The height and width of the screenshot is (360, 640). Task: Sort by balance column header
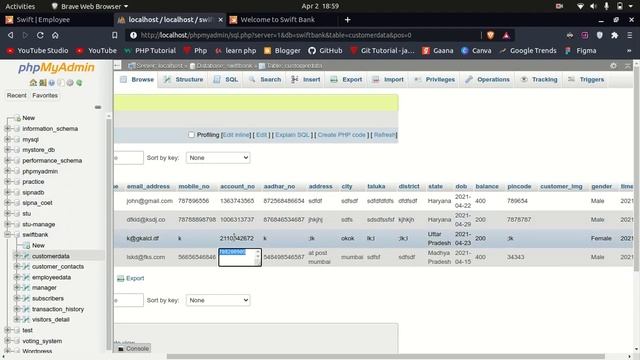point(487,187)
